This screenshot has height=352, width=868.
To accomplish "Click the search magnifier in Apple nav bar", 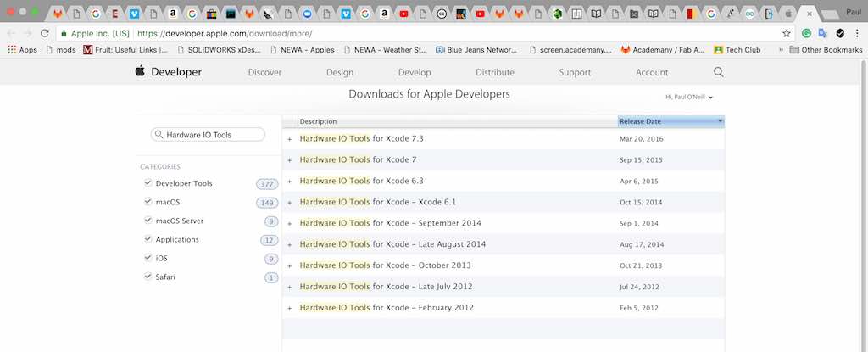I will [x=719, y=72].
